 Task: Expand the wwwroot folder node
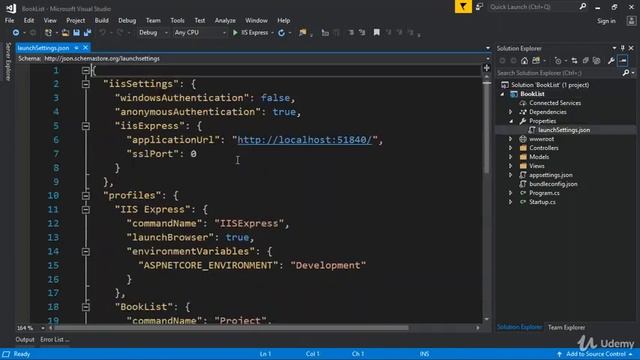point(510,139)
